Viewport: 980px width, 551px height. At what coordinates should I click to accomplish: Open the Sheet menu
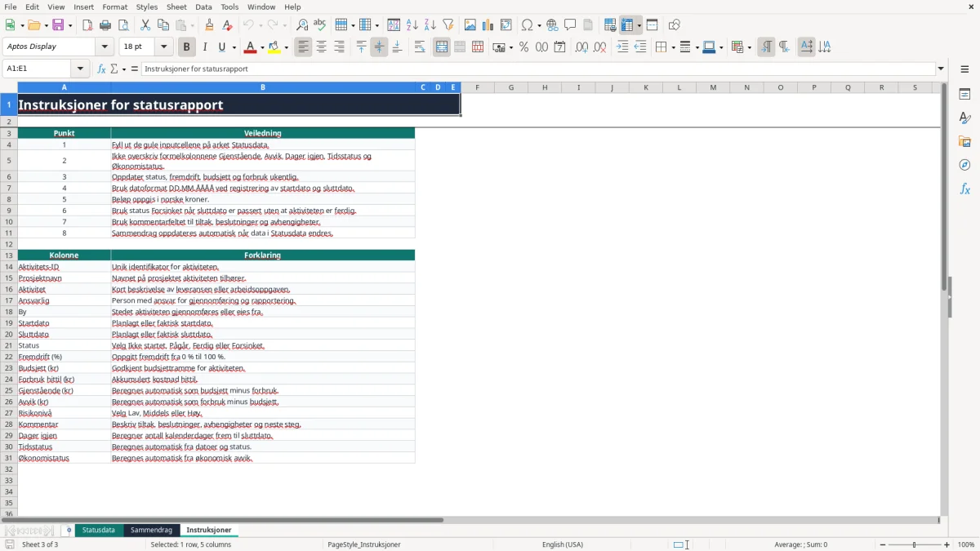176,7
